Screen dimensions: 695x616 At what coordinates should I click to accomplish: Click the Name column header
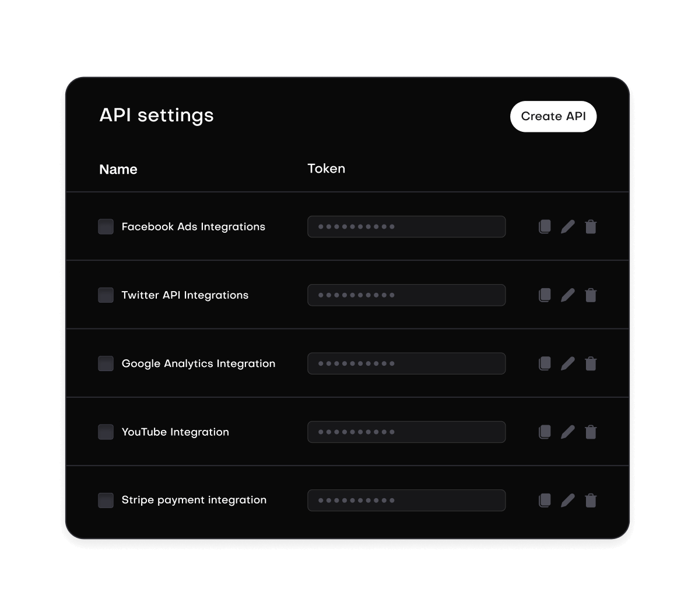tap(118, 169)
